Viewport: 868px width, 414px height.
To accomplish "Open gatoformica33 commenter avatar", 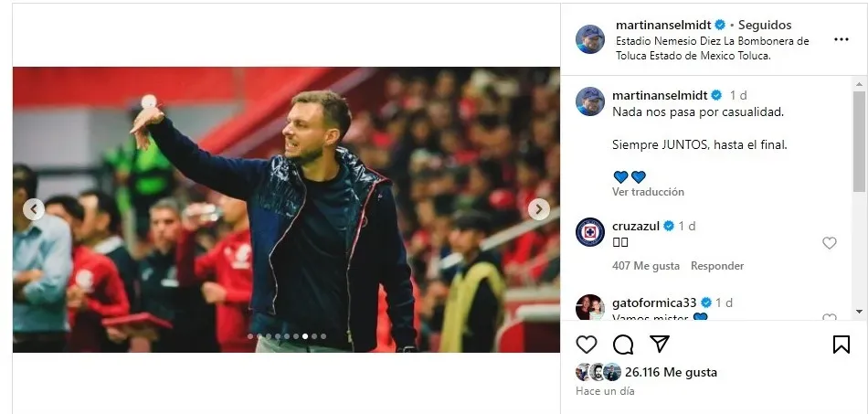I will coord(589,307).
